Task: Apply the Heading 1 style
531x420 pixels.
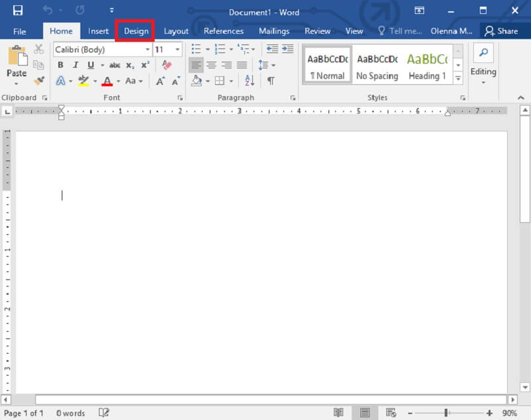Action: (x=427, y=65)
